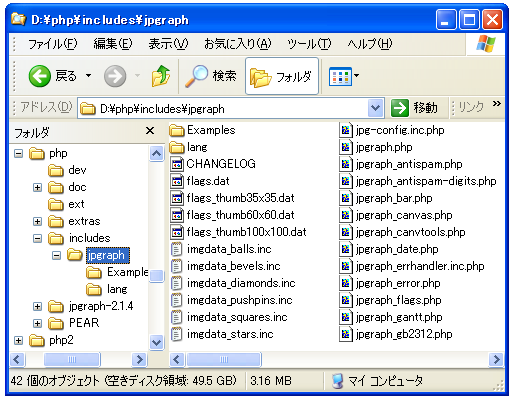Click the green Back arrow icon
Screen dimensions: 510x398
pyautogui.click(x=39, y=76)
